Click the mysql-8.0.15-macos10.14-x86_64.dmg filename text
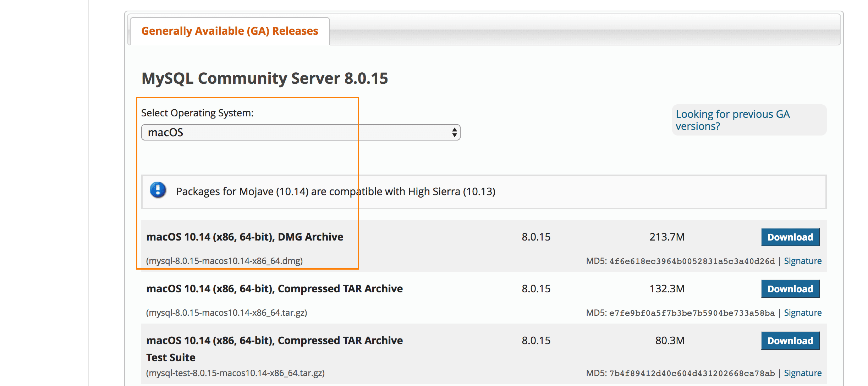Viewport: 868px width, 386px height. point(224,261)
